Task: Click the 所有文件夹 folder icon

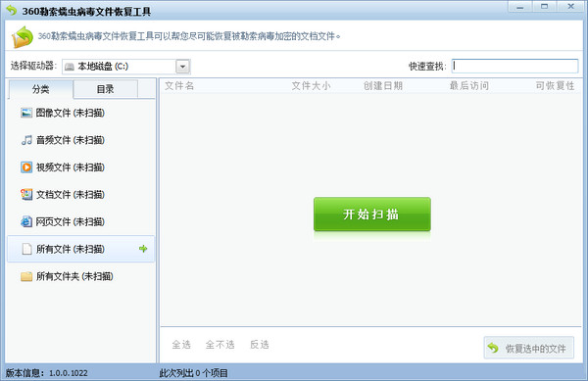Action: tap(26, 276)
